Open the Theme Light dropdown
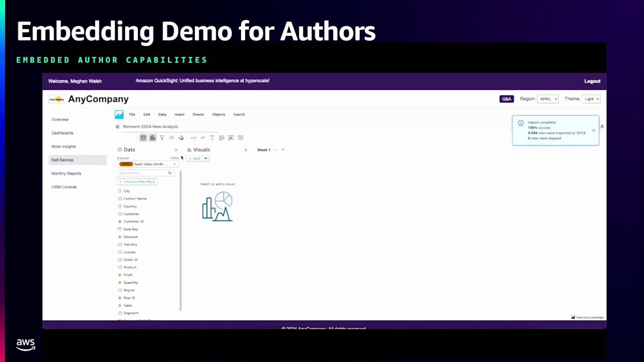Image resolution: width=644 pixels, height=362 pixels. (591, 99)
